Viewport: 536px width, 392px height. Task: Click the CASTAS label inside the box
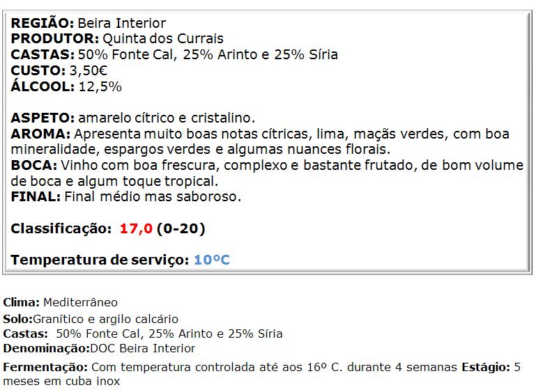pyautogui.click(x=43, y=54)
